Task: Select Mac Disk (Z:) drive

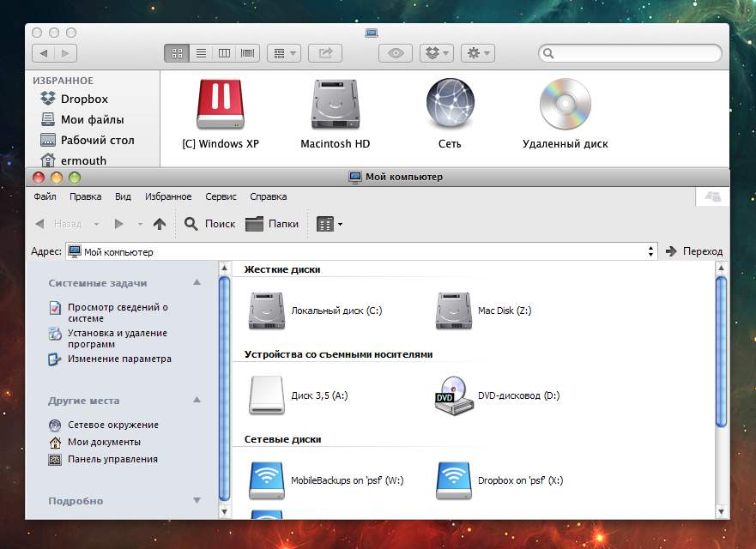Action: (x=483, y=311)
